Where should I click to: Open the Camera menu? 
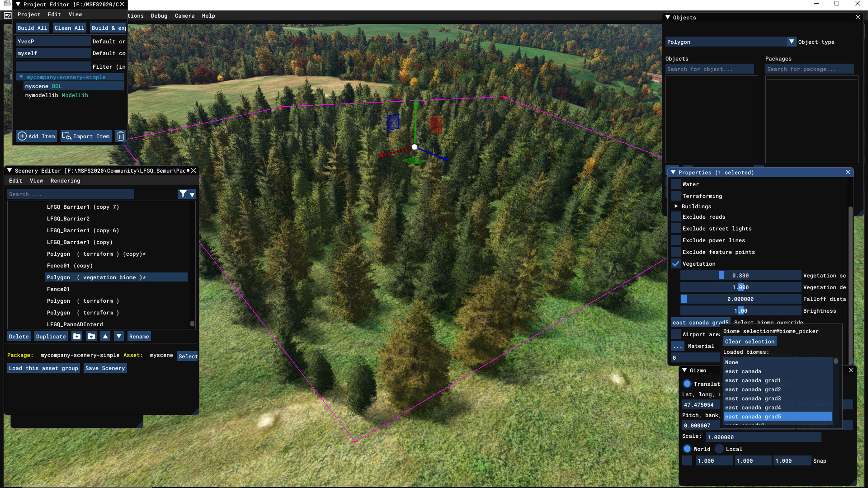[x=184, y=16]
